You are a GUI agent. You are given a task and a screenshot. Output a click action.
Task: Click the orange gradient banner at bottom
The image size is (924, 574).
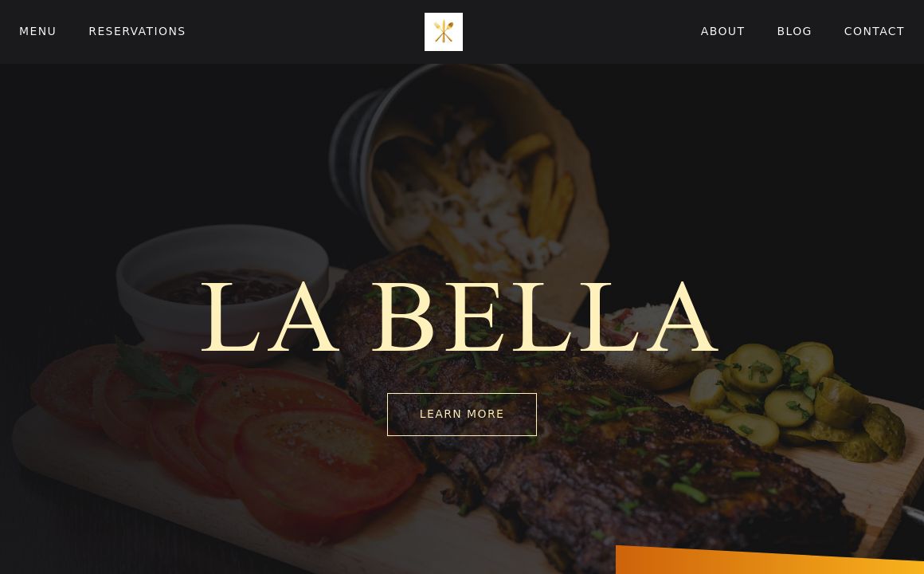point(769,560)
